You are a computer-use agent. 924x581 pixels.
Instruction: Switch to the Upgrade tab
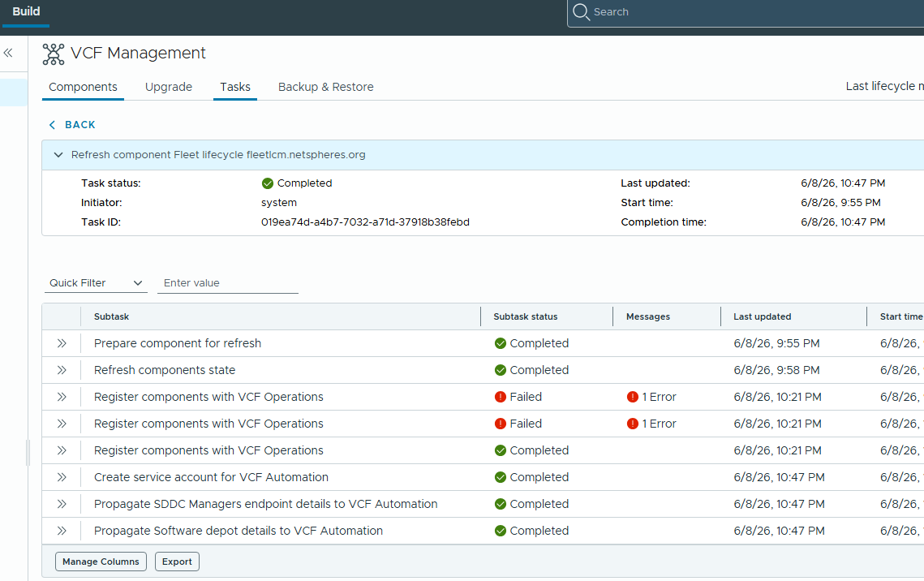point(169,87)
